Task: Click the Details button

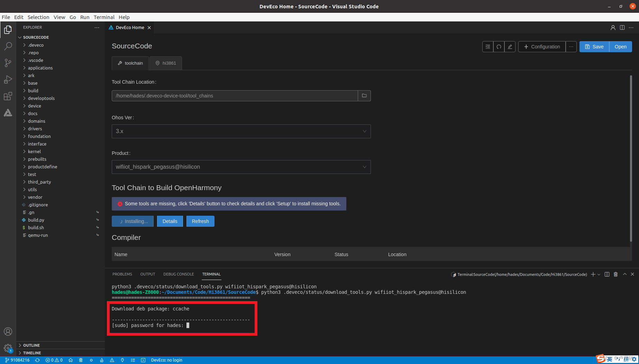Action: (170, 221)
